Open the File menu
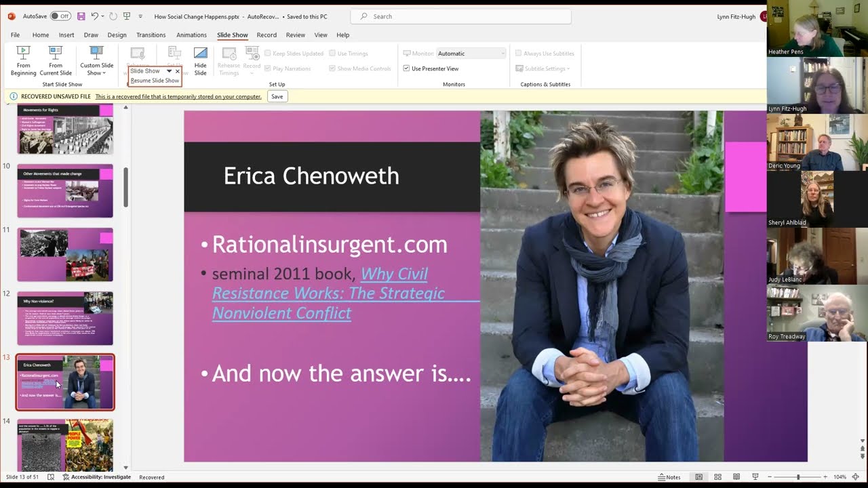This screenshot has width=868, height=488. tap(15, 35)
